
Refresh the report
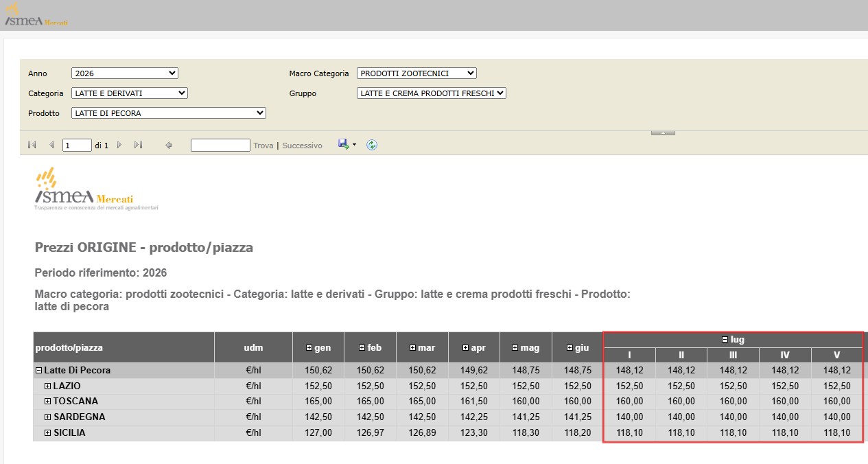(x=372, y=145)
